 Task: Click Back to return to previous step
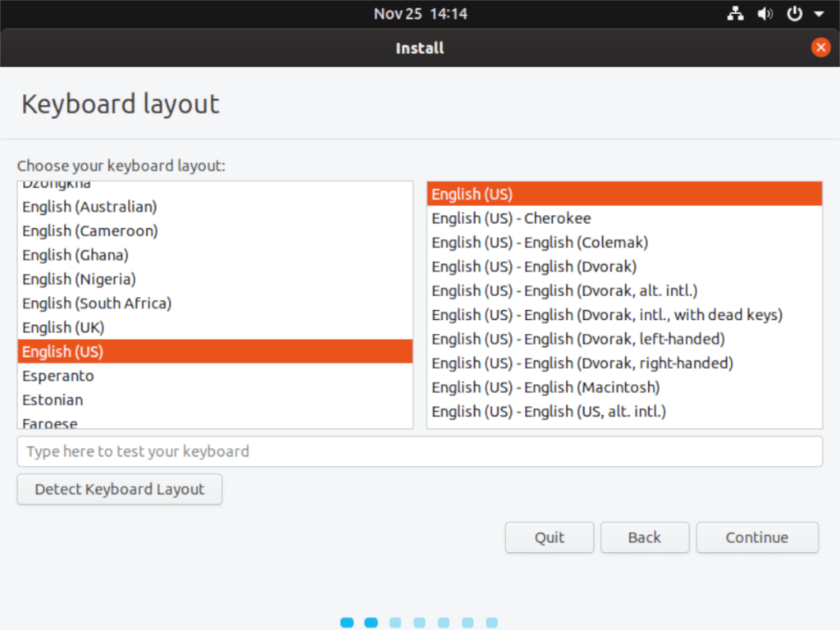(x=644, y=537)
